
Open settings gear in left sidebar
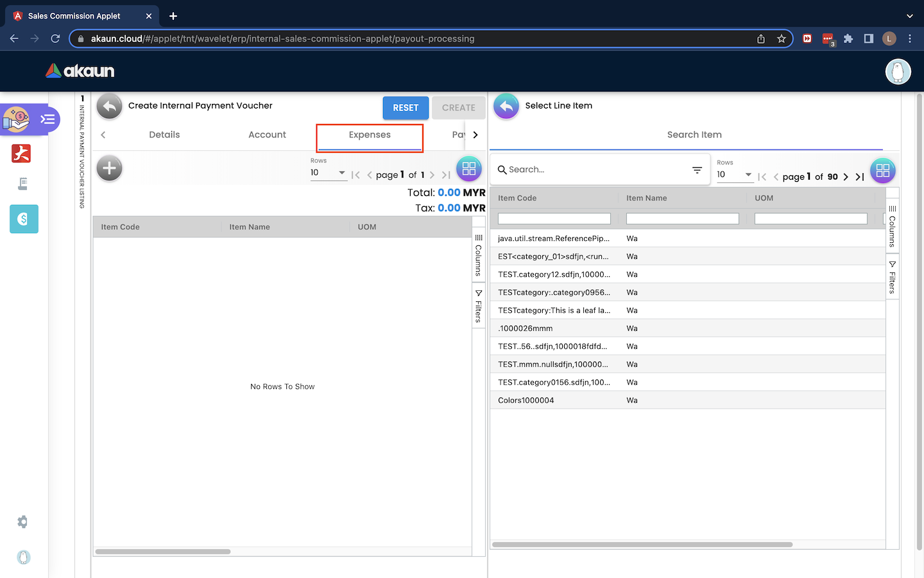coord(23,522)
